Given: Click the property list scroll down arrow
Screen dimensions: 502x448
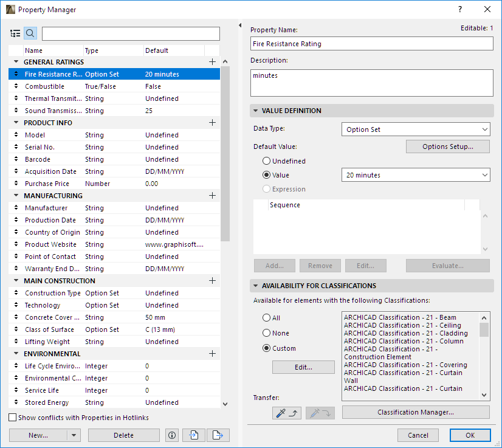Looking at the screenshot, I should click(225, 404).
